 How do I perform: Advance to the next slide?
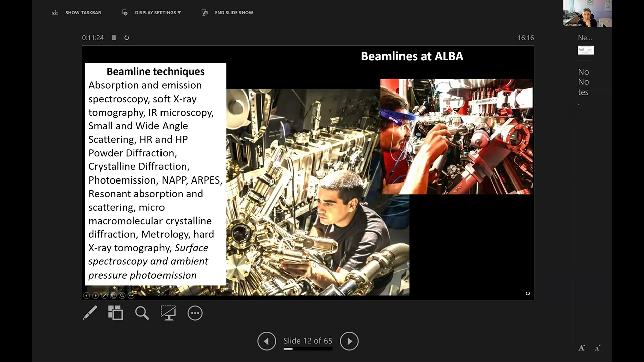coord(349,341)
